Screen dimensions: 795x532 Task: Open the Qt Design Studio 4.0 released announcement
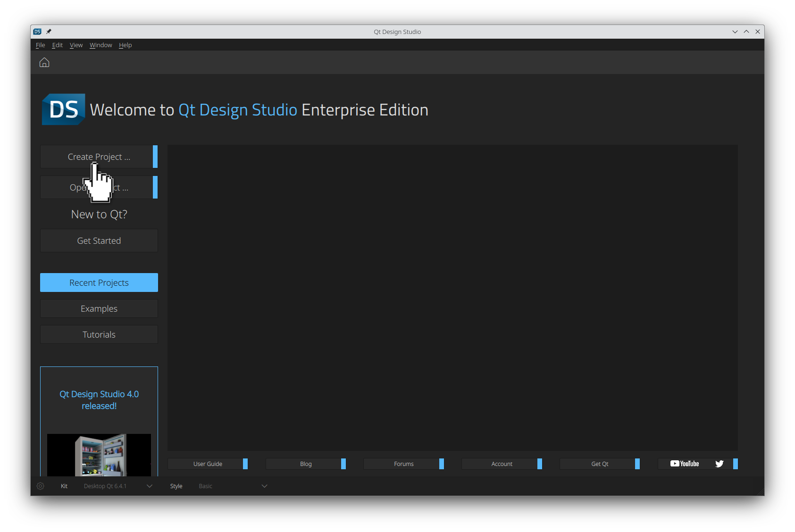[99, 399]
